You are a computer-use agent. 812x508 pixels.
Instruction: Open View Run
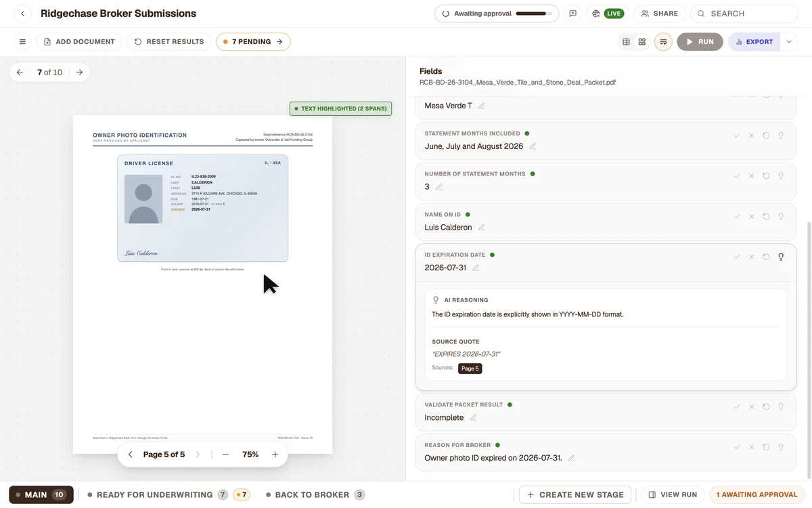(673, 494)
